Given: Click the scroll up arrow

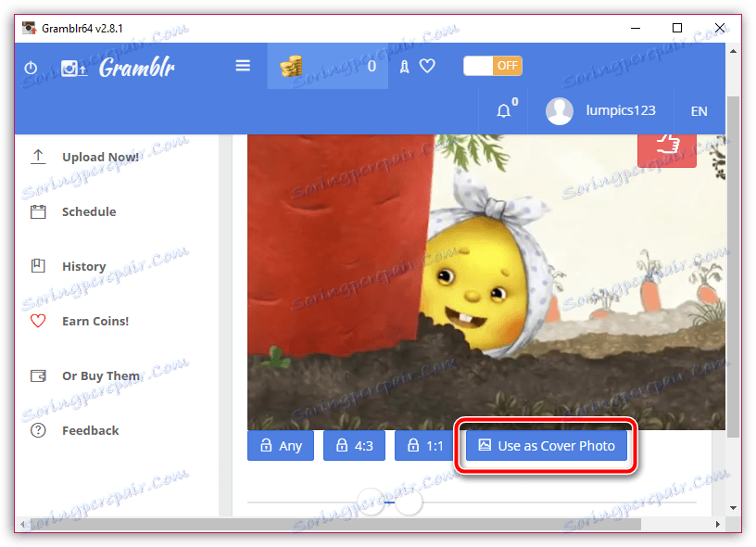Looking at the screenshot, I should coord(733,51).
